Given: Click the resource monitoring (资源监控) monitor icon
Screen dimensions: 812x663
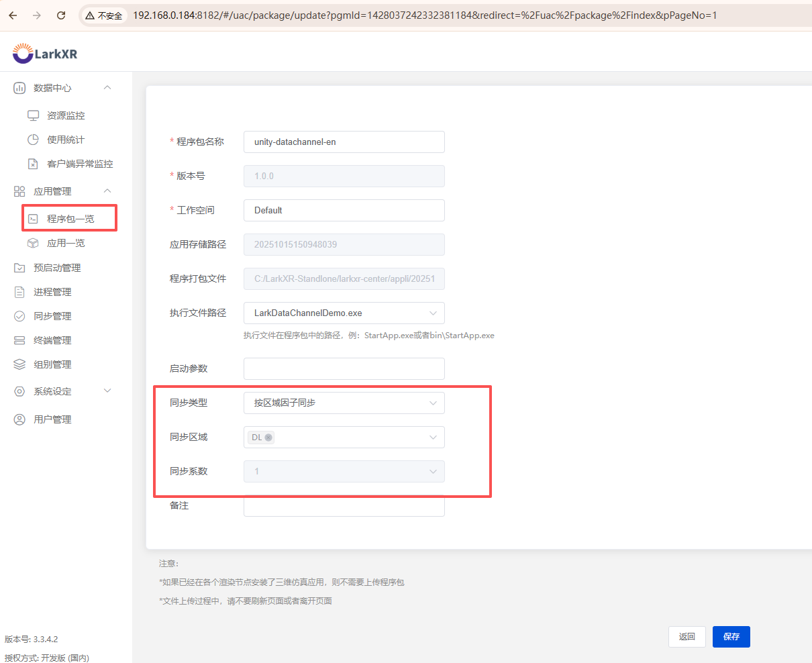Looking at the screenshot, I should pos(33,115).
